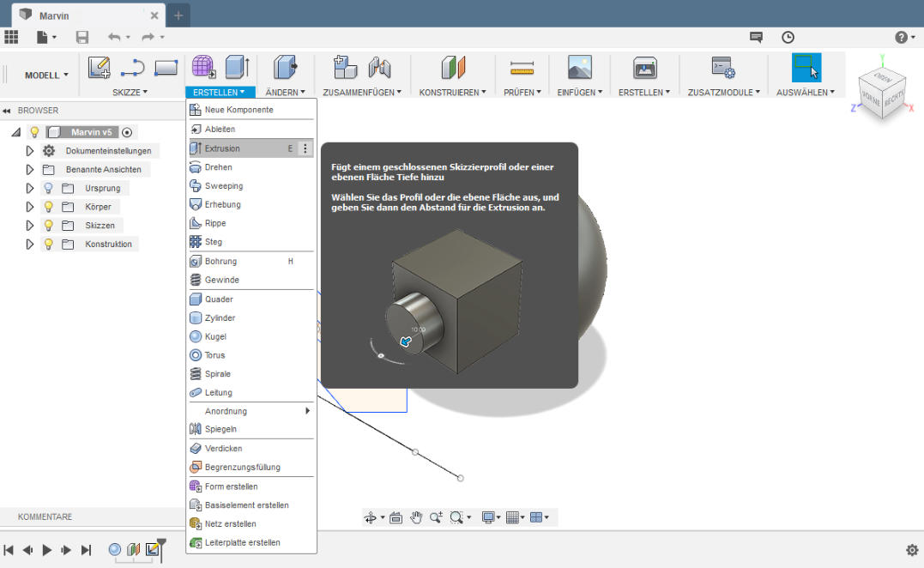The image size is (924, 568).
Task: Open the KONSTRUIEREN dropdown menu
Action: [x=453, y=93]
